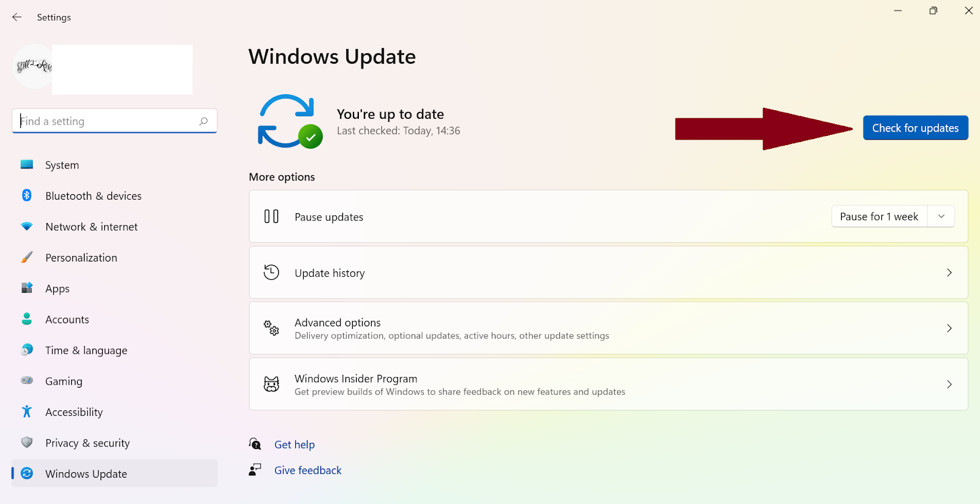Screen dimensions: 980x504
Task: Click the 'You're up to date' status text
Action: click(390, 114)
